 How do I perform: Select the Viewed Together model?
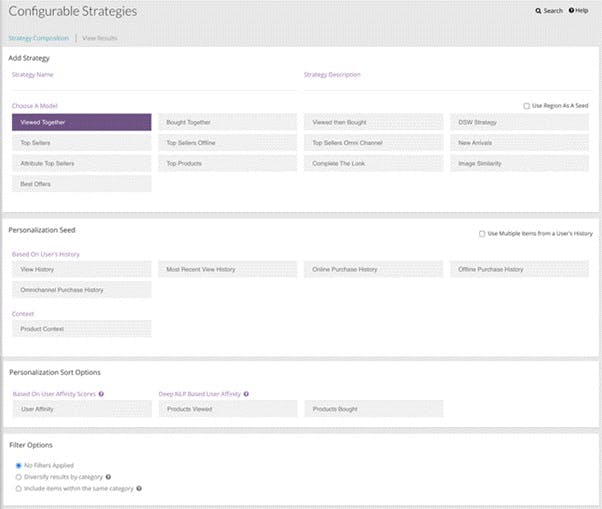pos(81,122)
